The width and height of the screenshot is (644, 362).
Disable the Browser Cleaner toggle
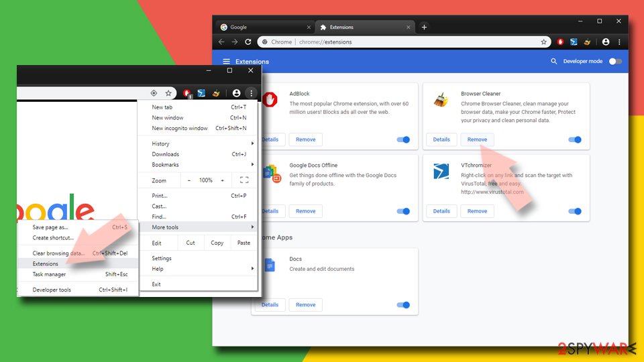click(575, 139)
